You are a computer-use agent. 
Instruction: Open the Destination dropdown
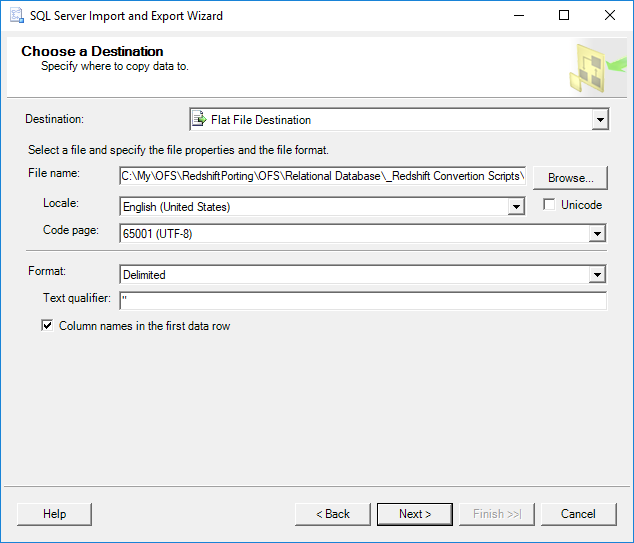pos(600,120)
